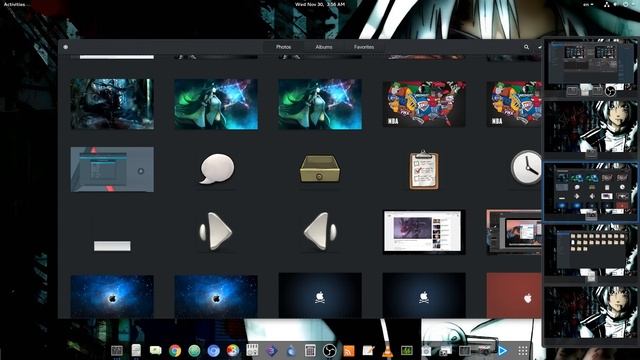Launch Google Chrome from the dash

[175, 351]
